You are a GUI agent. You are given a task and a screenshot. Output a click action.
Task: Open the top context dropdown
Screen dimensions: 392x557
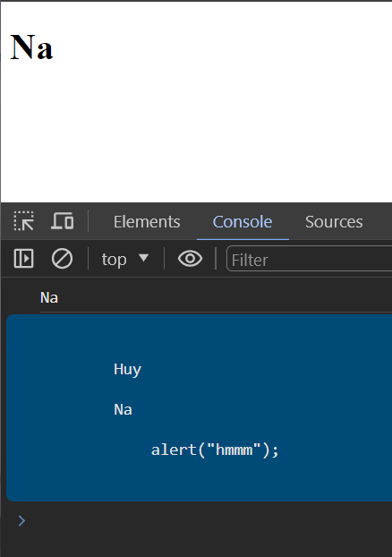point(125,259)
